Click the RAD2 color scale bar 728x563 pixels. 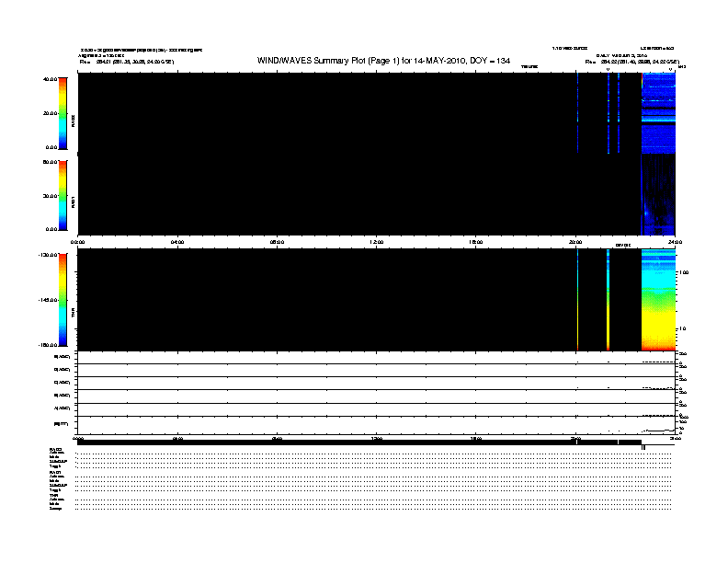pos(63,113)
